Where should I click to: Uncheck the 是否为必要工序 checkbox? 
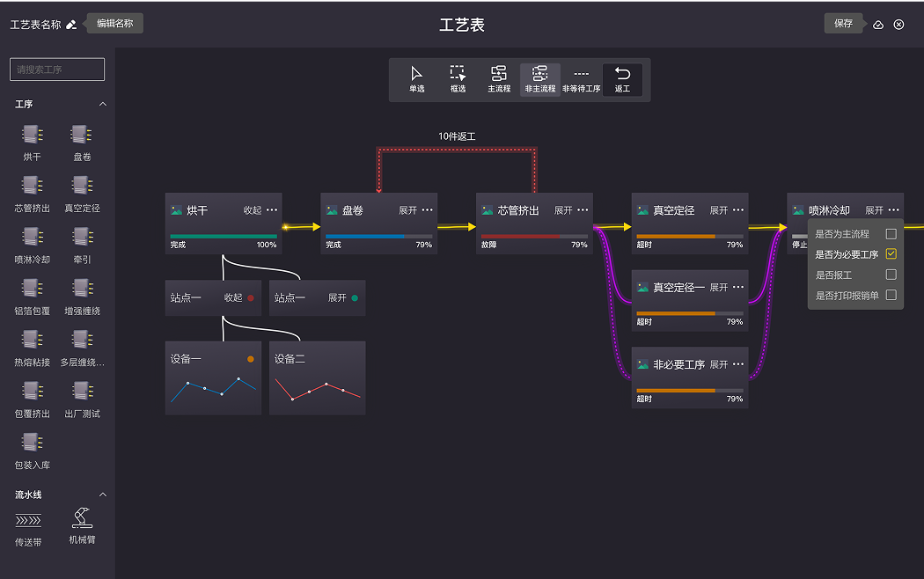coord(891,254)
